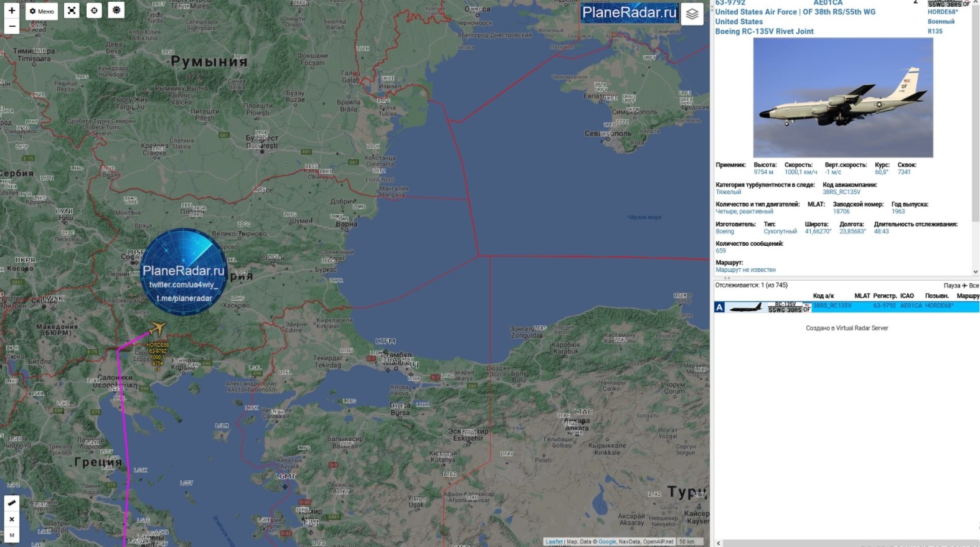Open the map layers selector

click(x=692, y=14)
